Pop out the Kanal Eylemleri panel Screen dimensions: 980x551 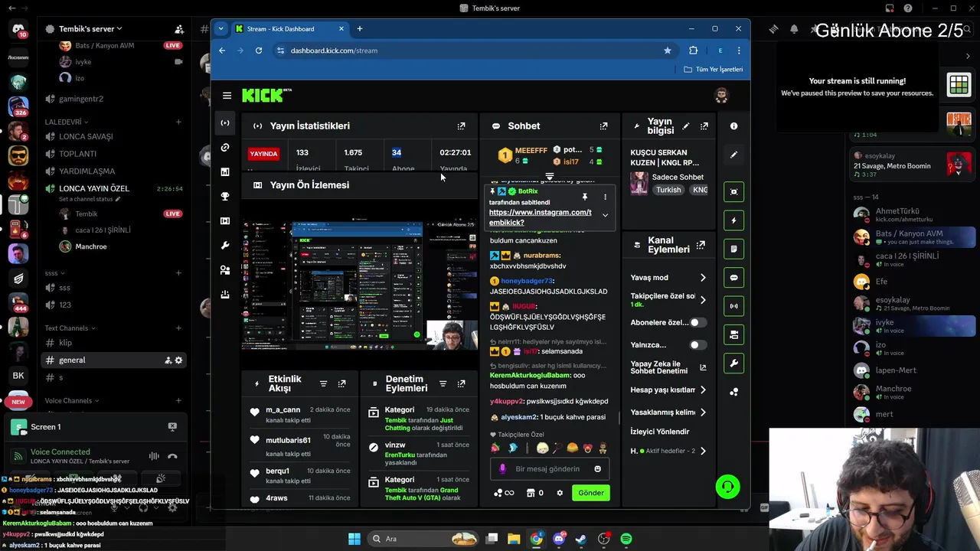tap(701, 246)
